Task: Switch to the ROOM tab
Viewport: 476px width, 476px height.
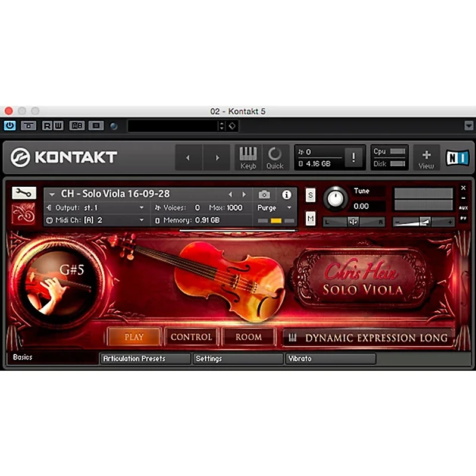Action: coord(248,337)
